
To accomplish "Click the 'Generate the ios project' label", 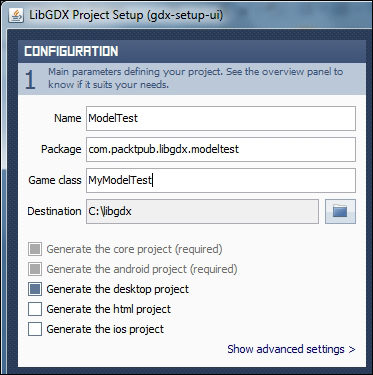I will (x=105, y=329).
